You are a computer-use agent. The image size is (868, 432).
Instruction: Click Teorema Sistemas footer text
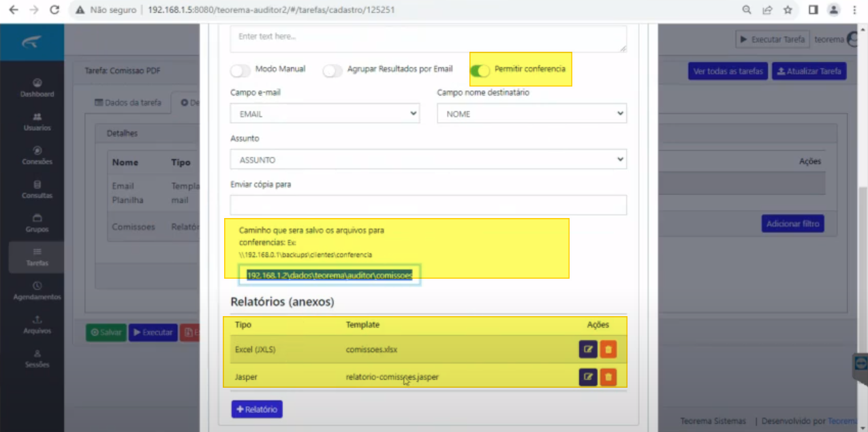(x=713, y=421)
